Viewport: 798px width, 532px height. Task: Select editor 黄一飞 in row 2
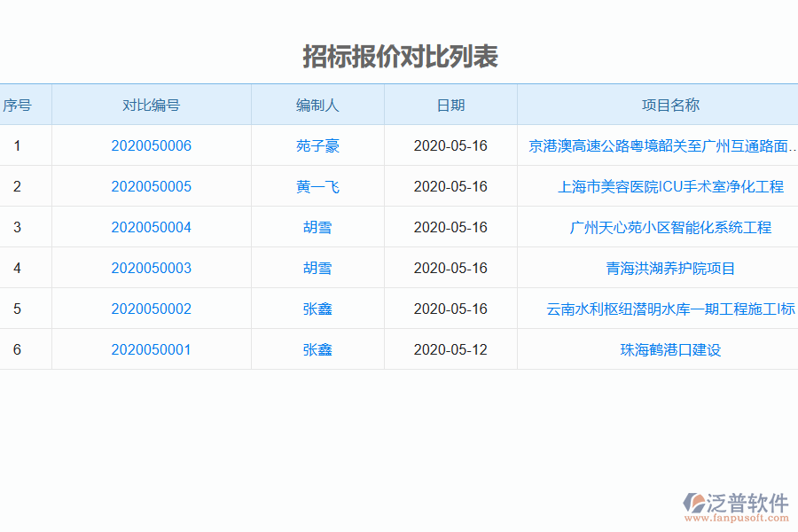point(317,186)
